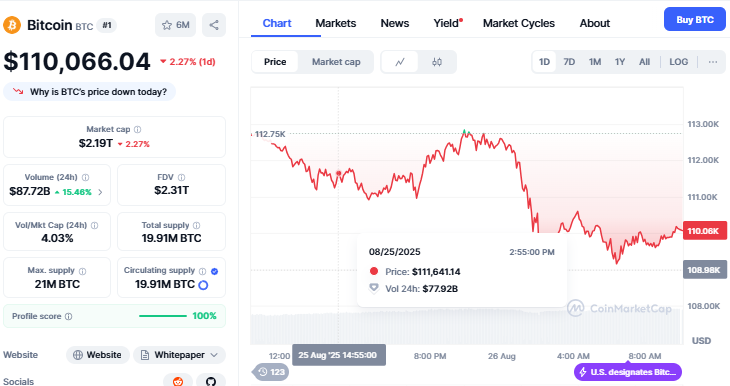The height and width of the screenshot is (386, 730).
Task: Open the Reddit social icon
Action: (178, 381)
